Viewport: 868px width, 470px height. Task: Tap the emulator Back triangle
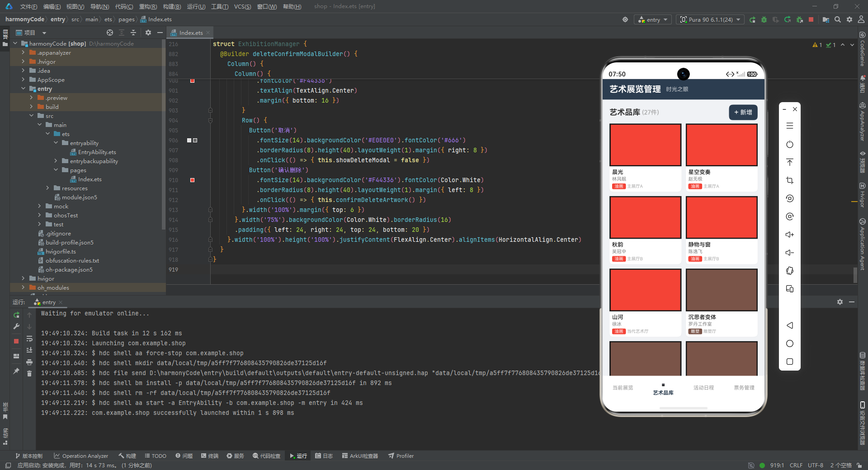tap(790, 325)
